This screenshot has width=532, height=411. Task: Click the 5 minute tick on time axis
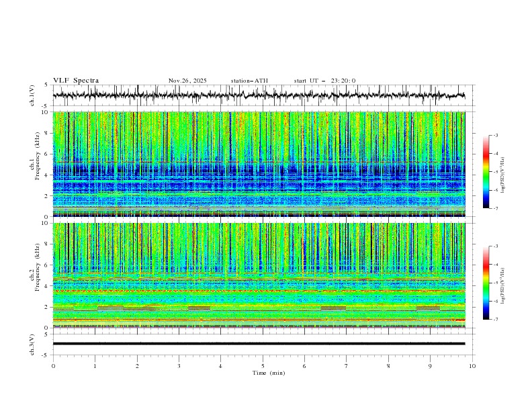click(263, 365)
